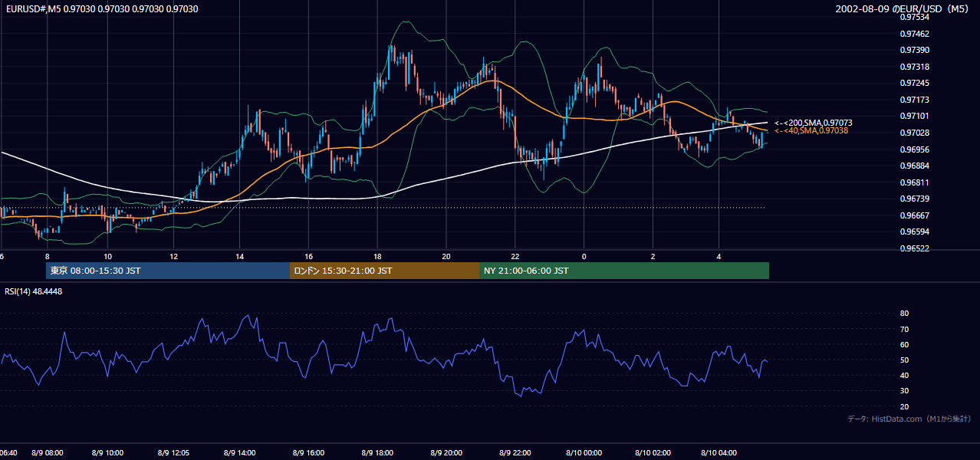The width and height of the screenshot is (980, 460).
Task: Click the 2002-08-09 EUR/USD (M5) chart title
Action: 903,9
